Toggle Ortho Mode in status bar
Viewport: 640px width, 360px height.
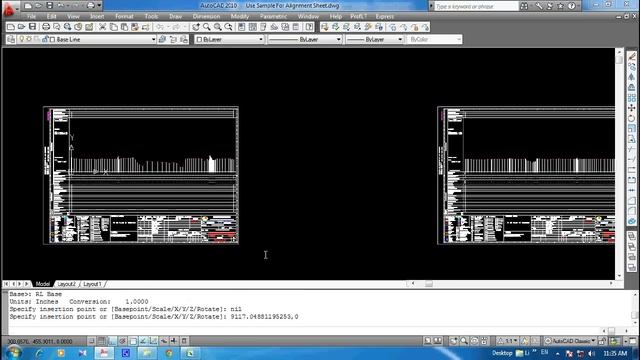(x=112, y=341)
